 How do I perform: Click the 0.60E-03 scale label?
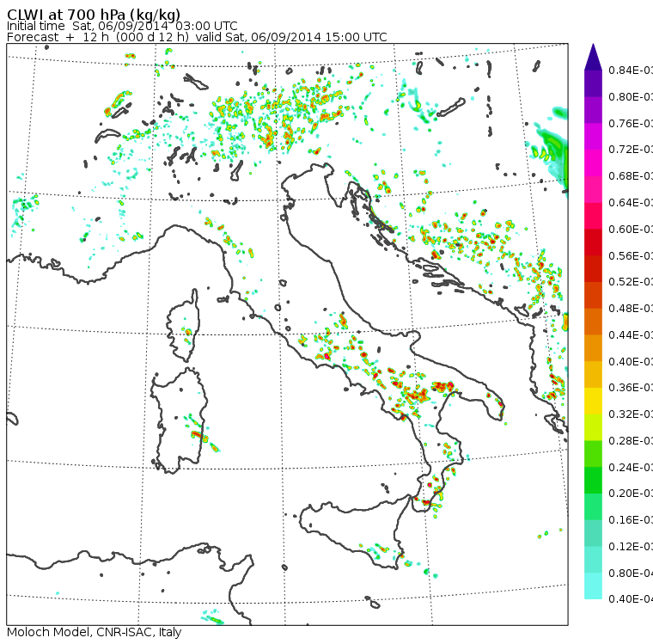point(631,230)
